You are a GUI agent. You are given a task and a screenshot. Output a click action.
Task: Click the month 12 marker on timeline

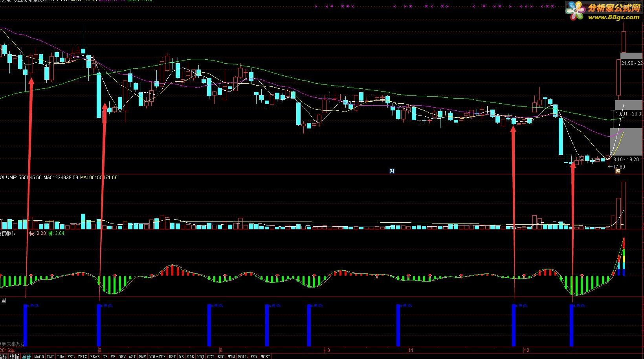click(527, 350)
